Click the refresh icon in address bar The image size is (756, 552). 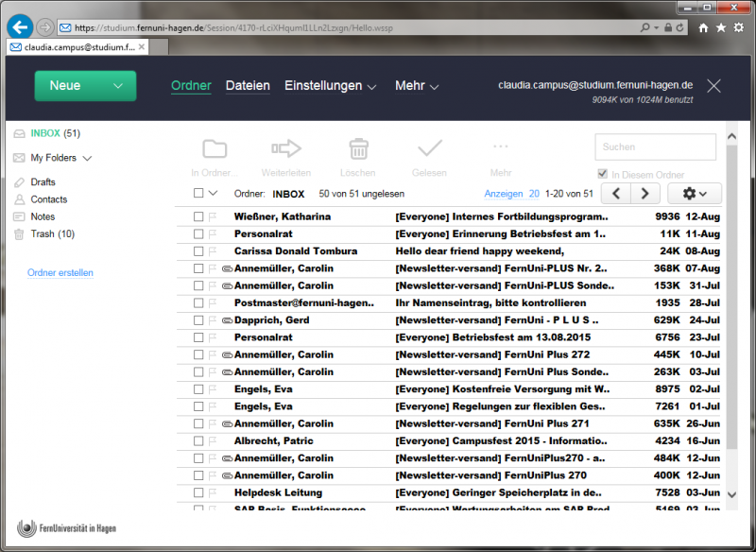point(679,27)
